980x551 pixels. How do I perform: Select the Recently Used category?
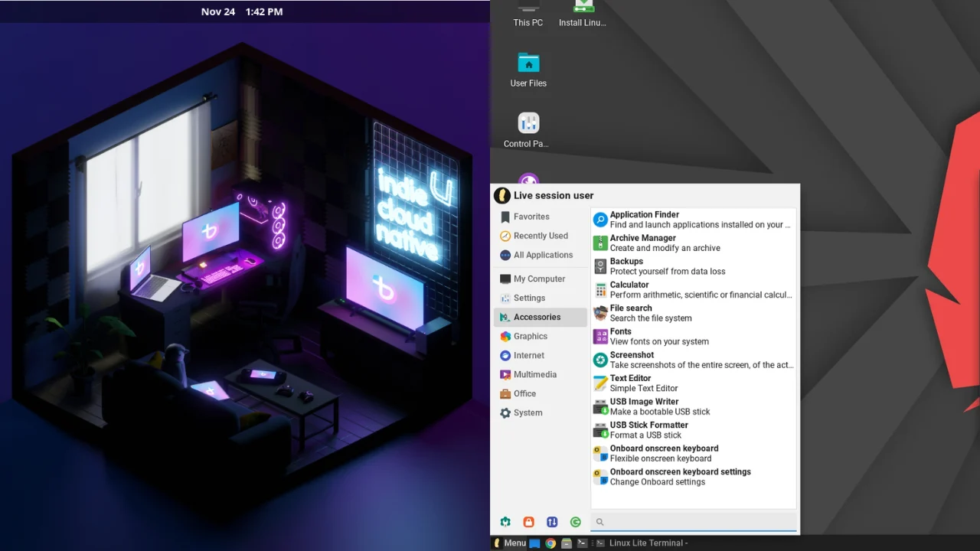tap(541, 236)
